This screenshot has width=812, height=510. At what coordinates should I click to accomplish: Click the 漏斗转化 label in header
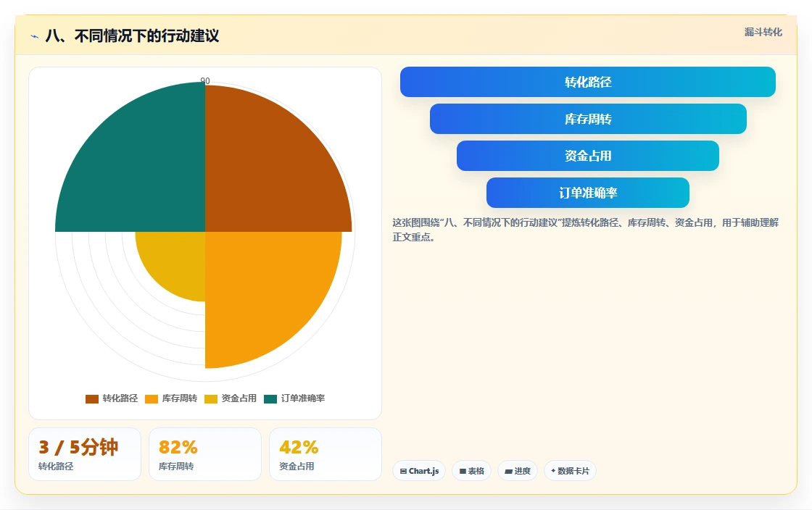pyautogui.click(x=763, y=32)
